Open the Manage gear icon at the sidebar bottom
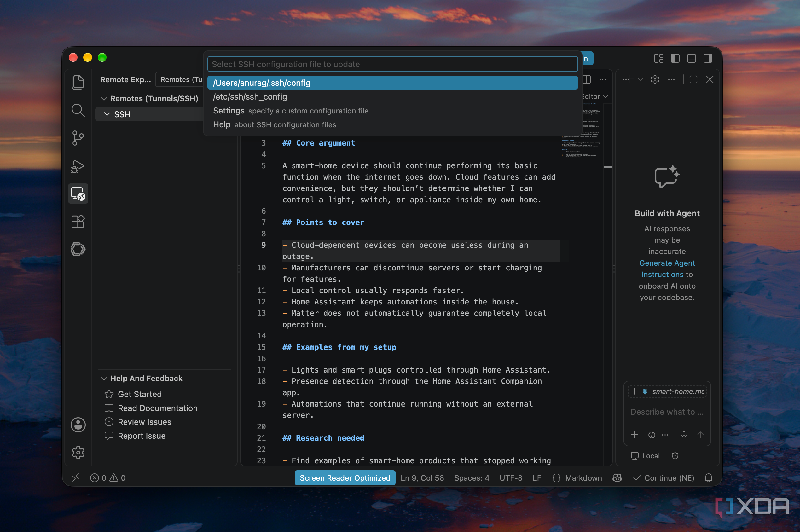Image resolution: width=800 pixels, height=532 pixels. coord(78,452)
